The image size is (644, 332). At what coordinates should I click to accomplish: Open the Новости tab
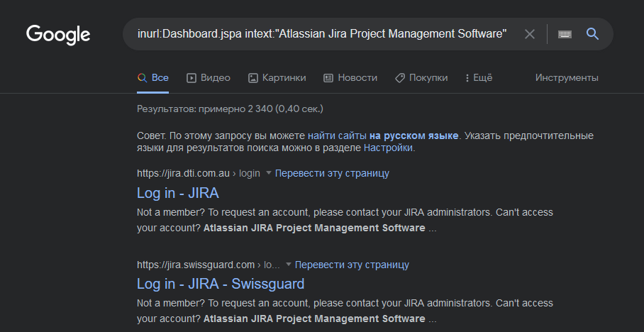[x=350, y=77]
